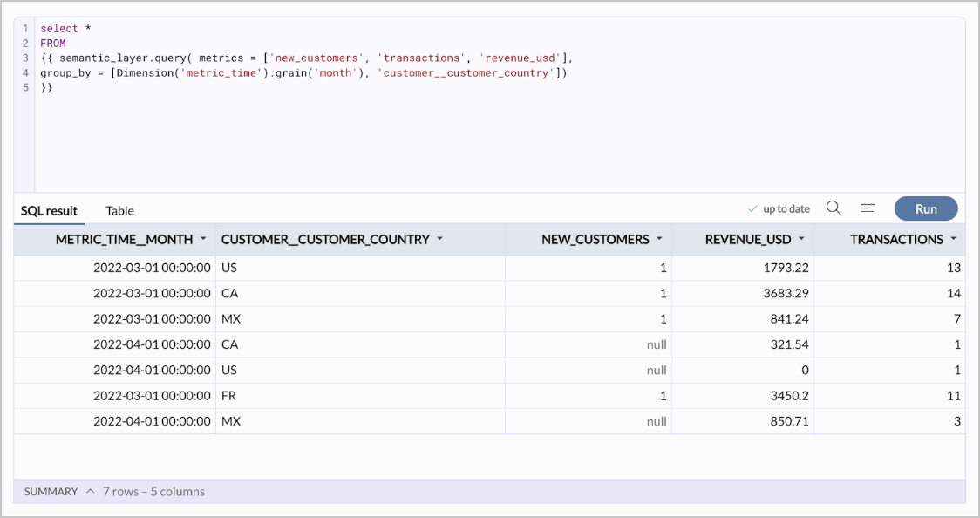
Task: Open the format lines icon next to search
Action: point(868,208)
